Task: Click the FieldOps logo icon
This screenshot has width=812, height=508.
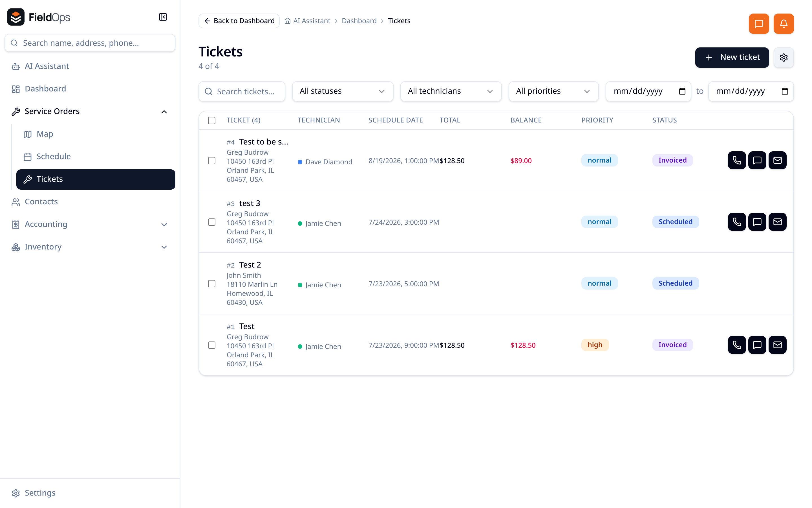Action: pyautogui.click(x=16, y=17)
